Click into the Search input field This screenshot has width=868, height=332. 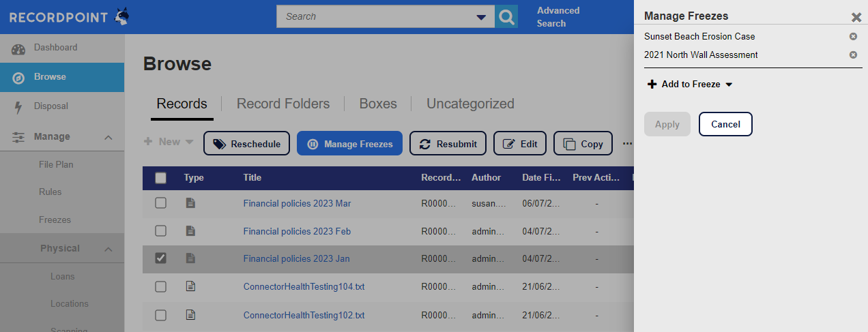[x=375, y=16]
